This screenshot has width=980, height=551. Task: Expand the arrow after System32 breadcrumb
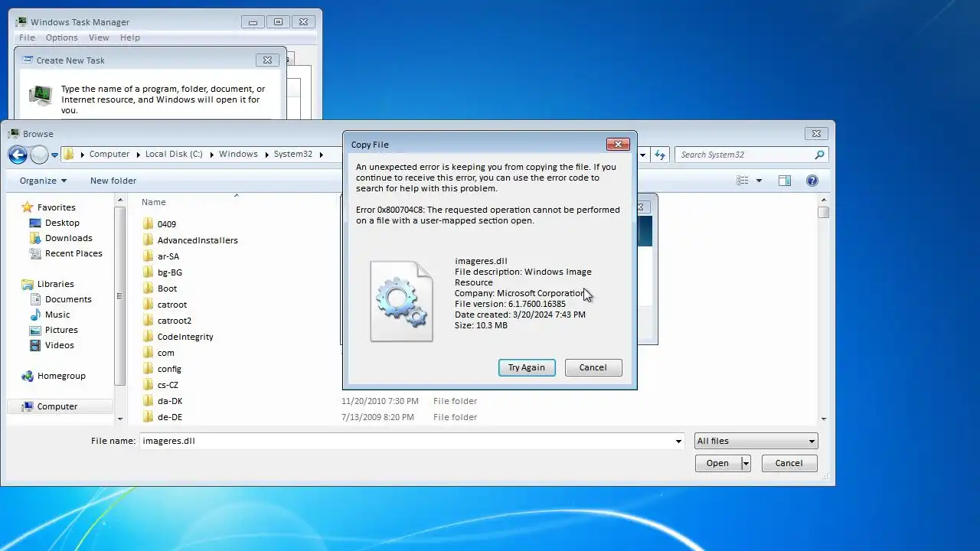coord(322,155)
